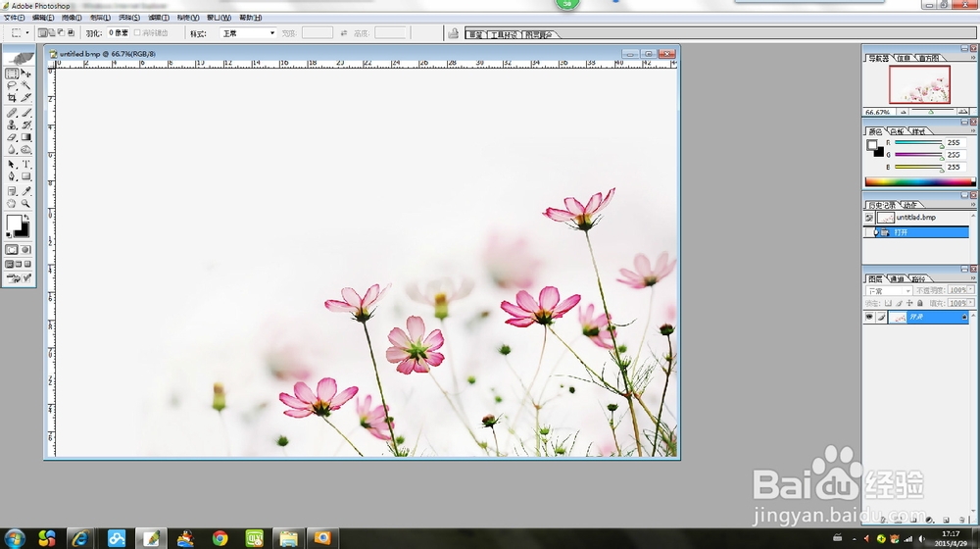Switch to the Actions tab
This screenshot has width=980, height=549.
tap(910, 205)
